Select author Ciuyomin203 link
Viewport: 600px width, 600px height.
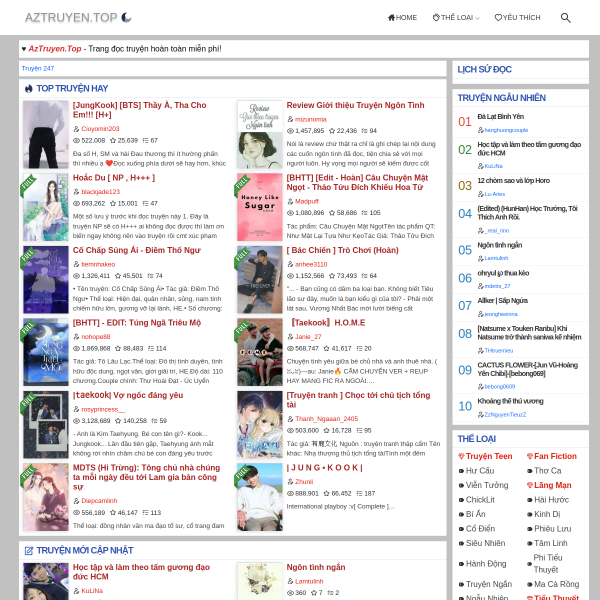(x=100, y=129)
